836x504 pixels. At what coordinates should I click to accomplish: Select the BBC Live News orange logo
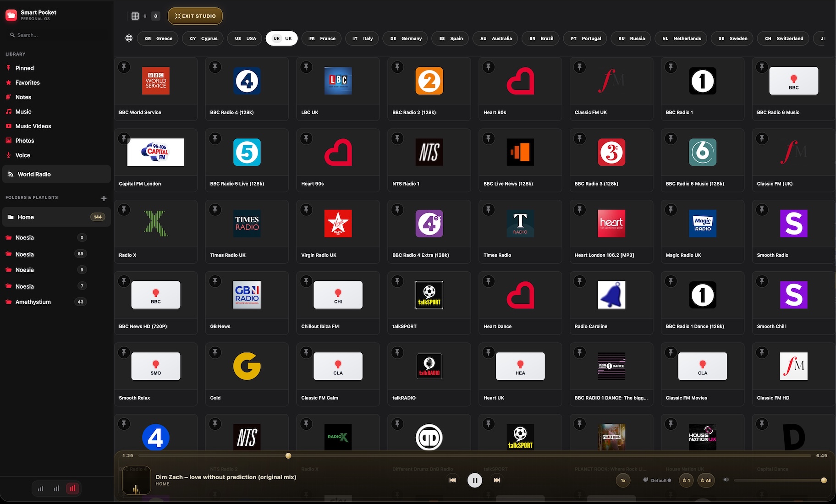pos(520,152)
